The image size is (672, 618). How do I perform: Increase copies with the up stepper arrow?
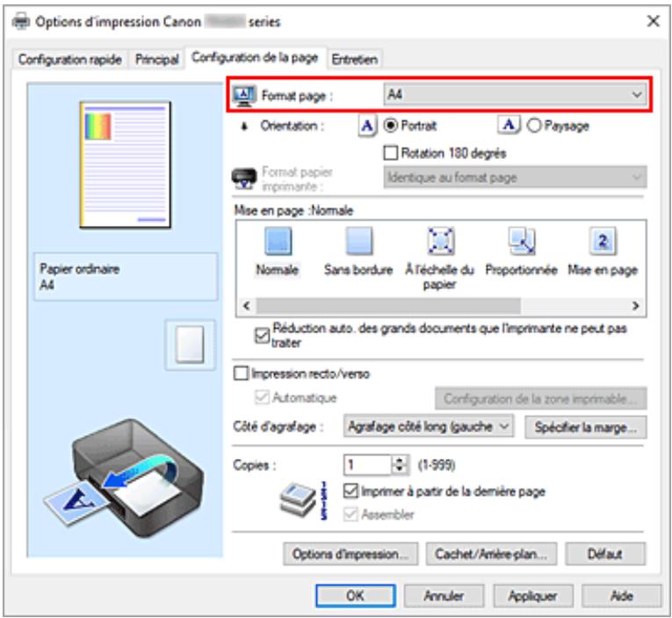[400, 460]
